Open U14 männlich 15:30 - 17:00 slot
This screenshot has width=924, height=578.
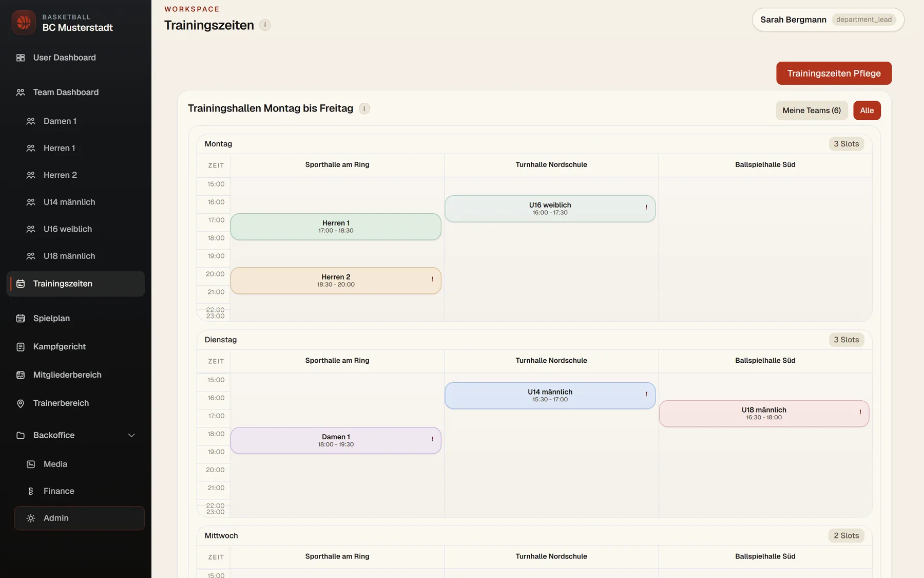[550, 396]
